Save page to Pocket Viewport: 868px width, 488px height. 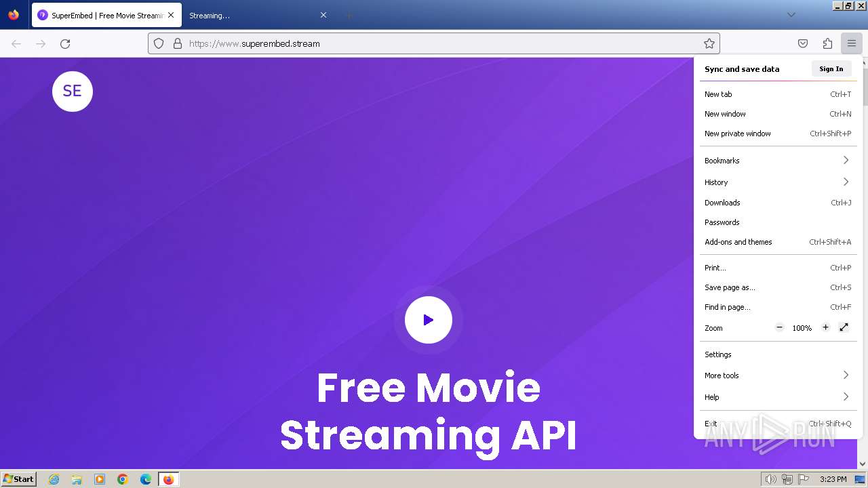pyautogui.click(x=803, y=43)
